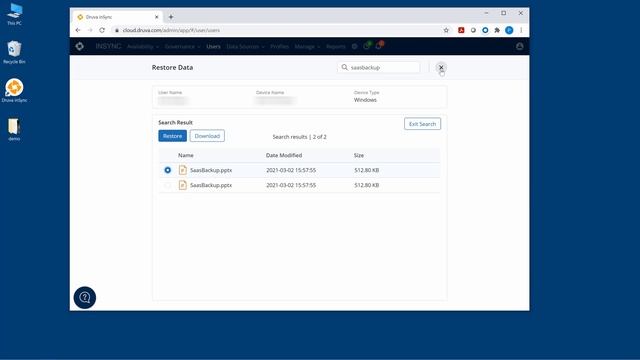
Task: Click the 'Windows' device type value
Action: 365,100
